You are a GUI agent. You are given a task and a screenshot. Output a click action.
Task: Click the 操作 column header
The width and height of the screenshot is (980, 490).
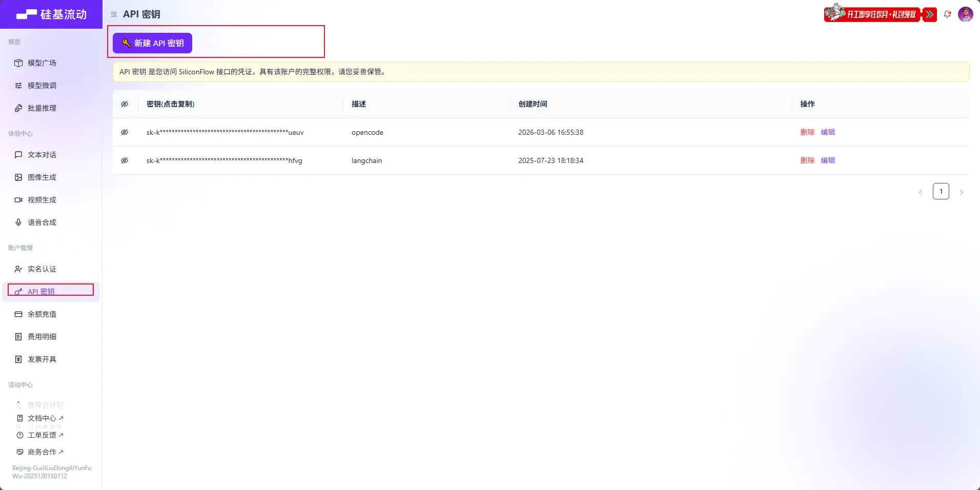coord(807,104)
